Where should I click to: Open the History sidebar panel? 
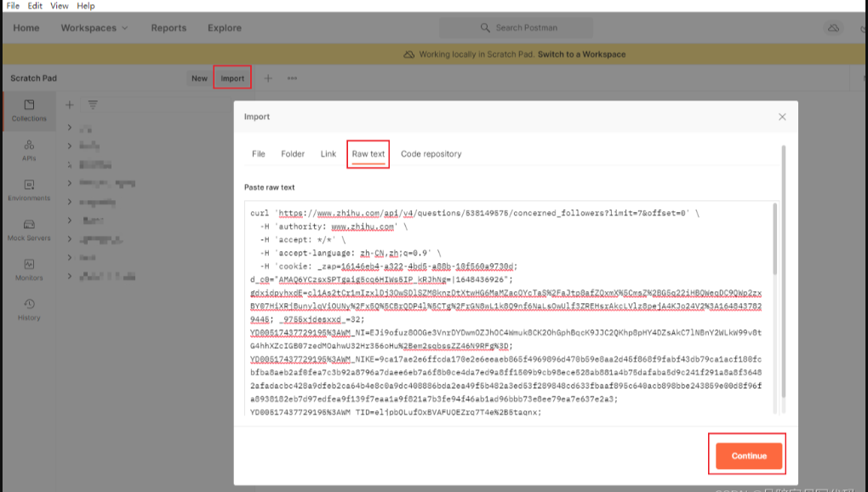coord(29,310)
